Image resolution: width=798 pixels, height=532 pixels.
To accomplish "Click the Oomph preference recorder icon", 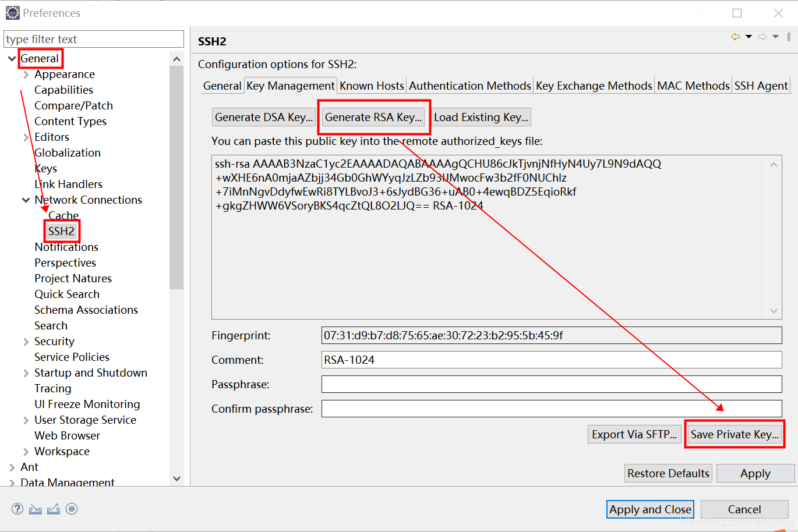I will pyautogui.click(x=72, y=509).
